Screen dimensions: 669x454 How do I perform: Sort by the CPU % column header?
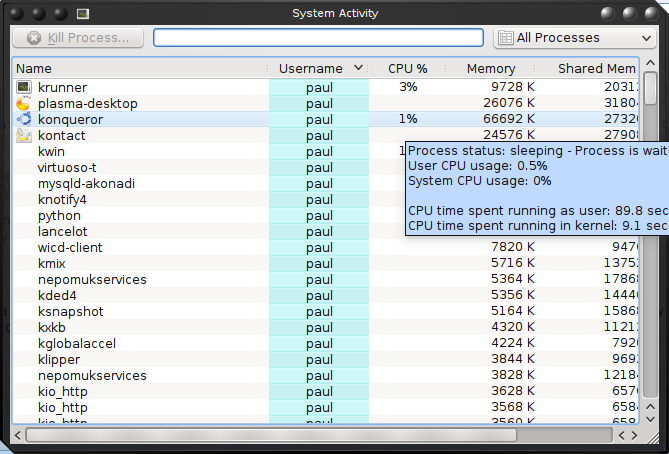[408, 69]
